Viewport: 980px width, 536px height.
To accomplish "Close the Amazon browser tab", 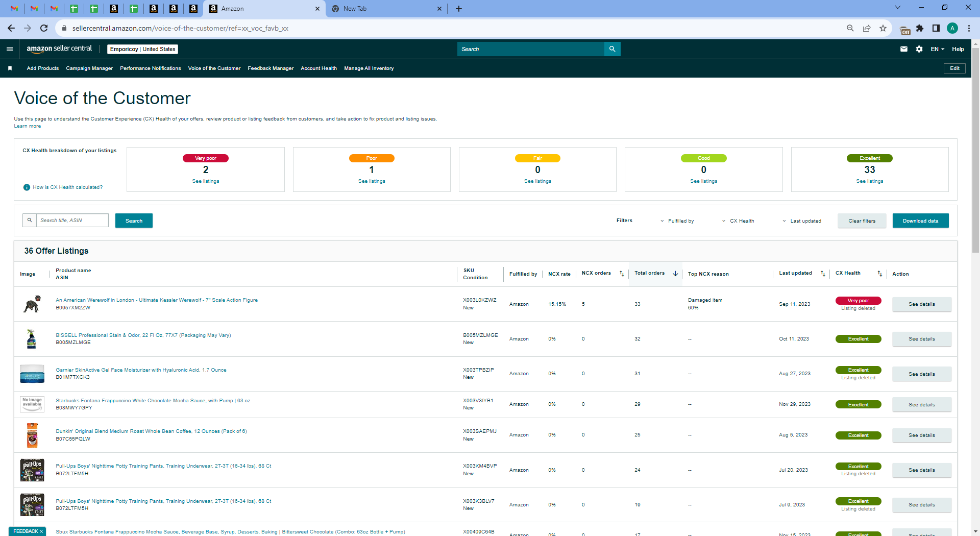I will coord(317,9).
